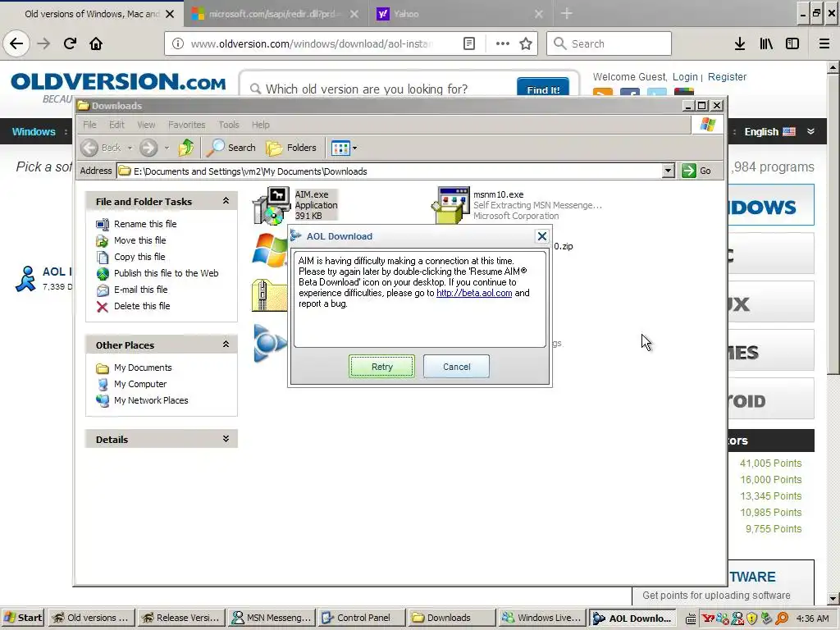Viewport: 840px width, 630px height.
Task: Open the Firefox hamburger menu
Action: (x=824, y=43)
